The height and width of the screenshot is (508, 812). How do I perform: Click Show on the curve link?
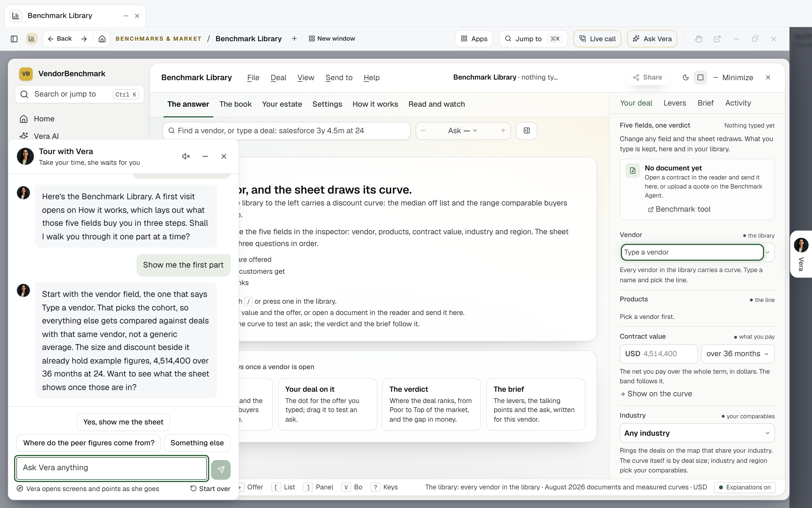(x=656, y=394)
